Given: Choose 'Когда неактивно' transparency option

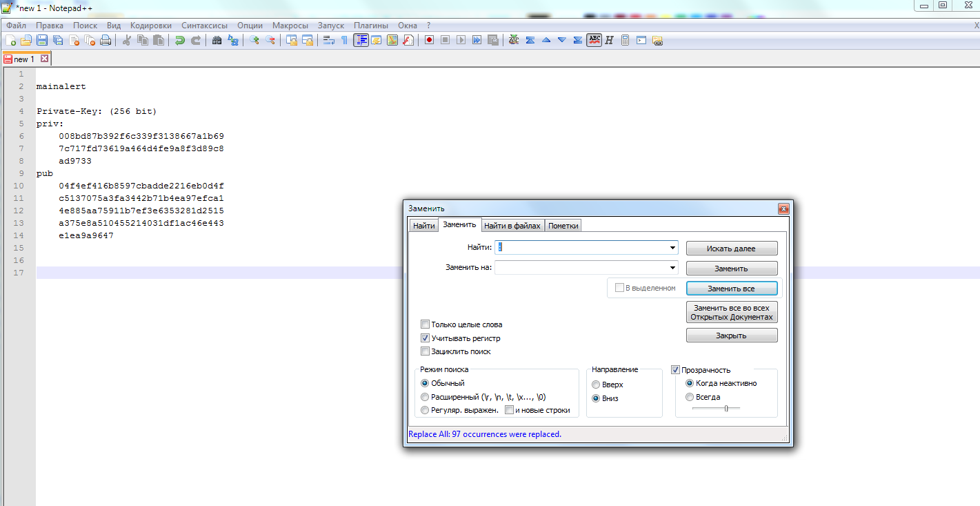Looking at the screenshot, I should click(x=690, y=383).
